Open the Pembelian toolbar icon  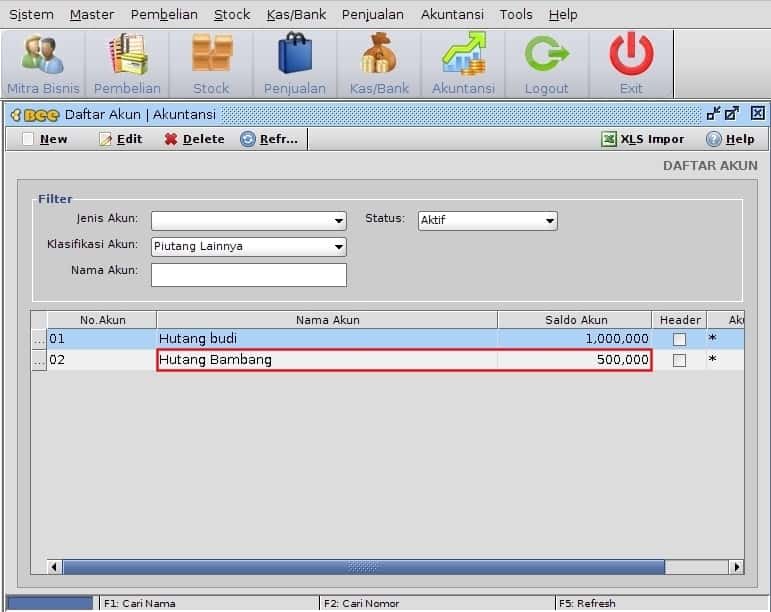pos(127,64)
